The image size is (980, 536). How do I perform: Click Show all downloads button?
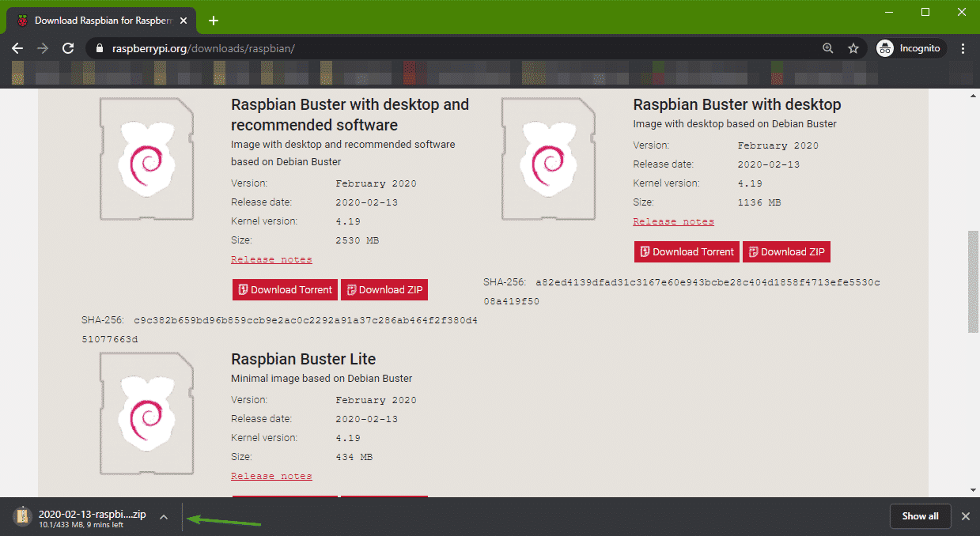click(x=920, y=516)
